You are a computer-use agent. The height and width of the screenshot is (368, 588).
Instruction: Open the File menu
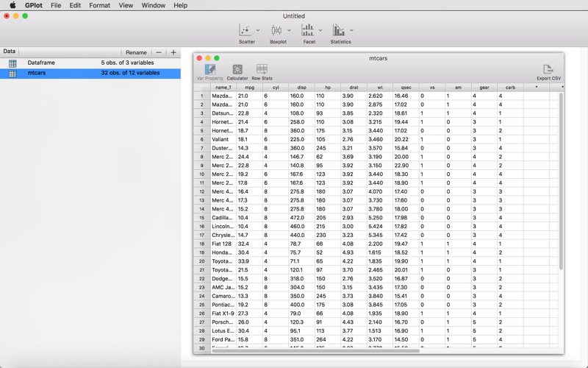[56, 5]
